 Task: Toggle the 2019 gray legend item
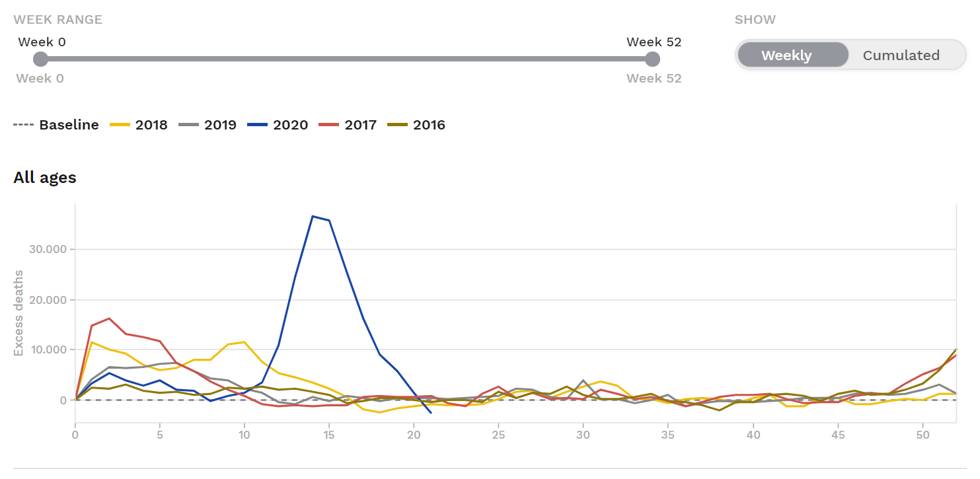coord(207,125)
